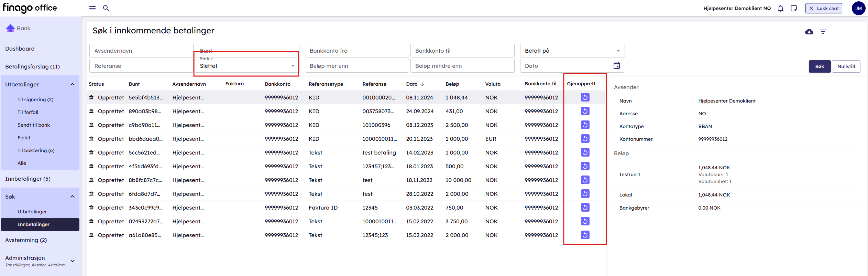The image size is (868, 276).
Task: Open the Betalt på dropdown
Action: tap(572, 51)
